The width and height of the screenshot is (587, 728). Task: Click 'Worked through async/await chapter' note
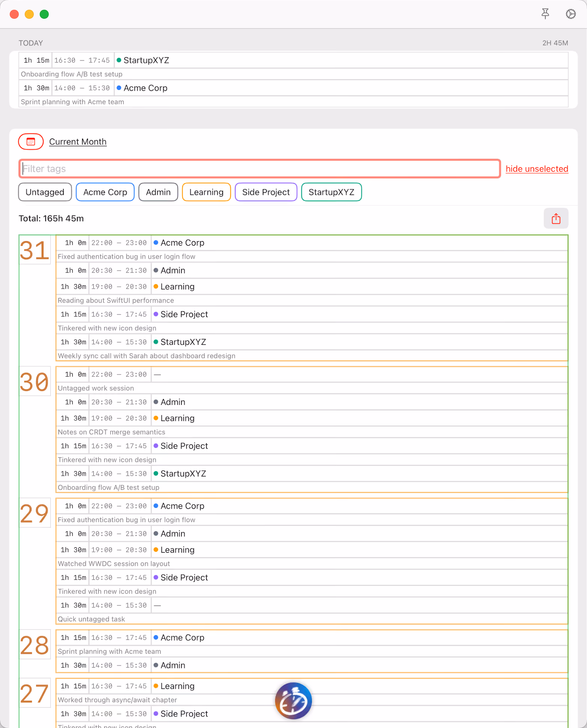coord(117,700)
